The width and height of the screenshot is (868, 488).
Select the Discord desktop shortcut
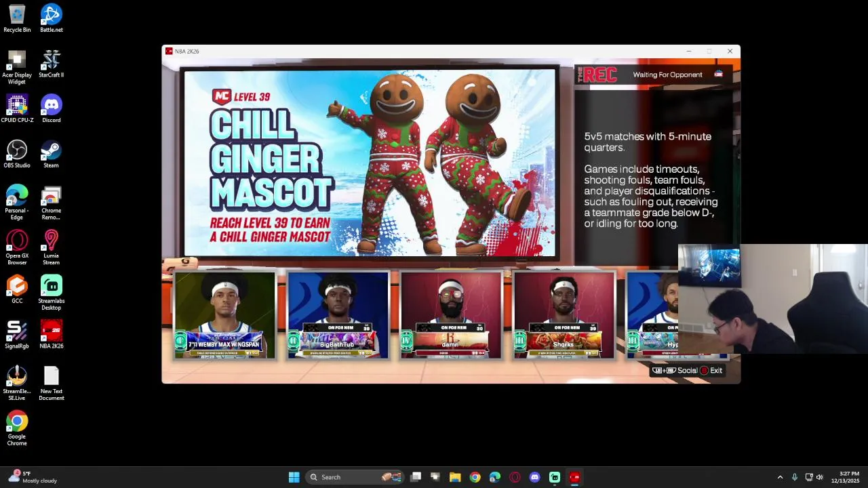click(51, 108)
